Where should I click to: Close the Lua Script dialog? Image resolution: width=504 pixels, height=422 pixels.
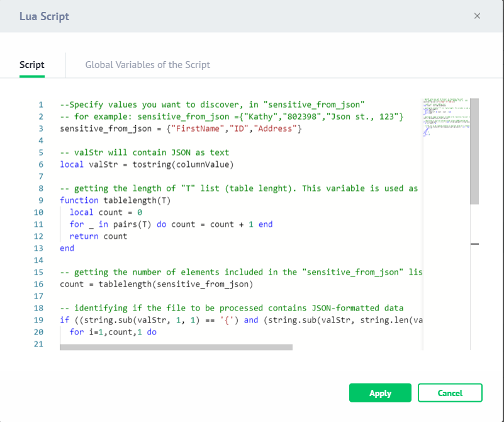(x=477, y=16)
